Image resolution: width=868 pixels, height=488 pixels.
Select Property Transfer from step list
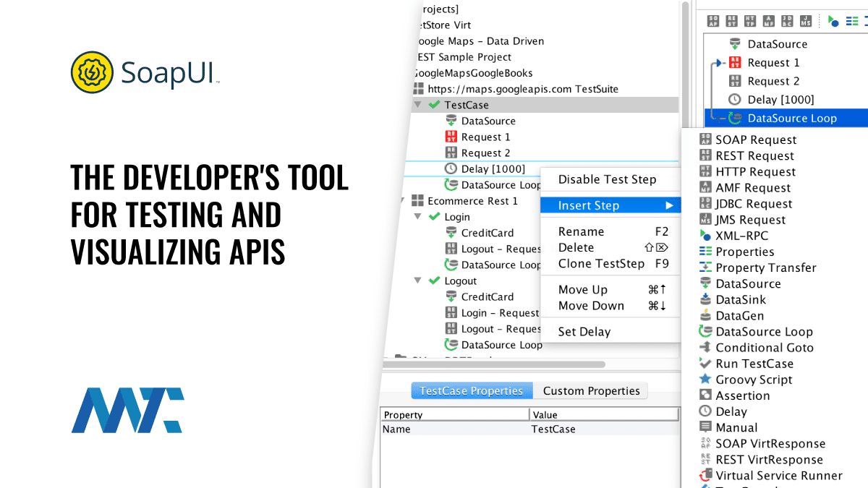pos(765,267)
